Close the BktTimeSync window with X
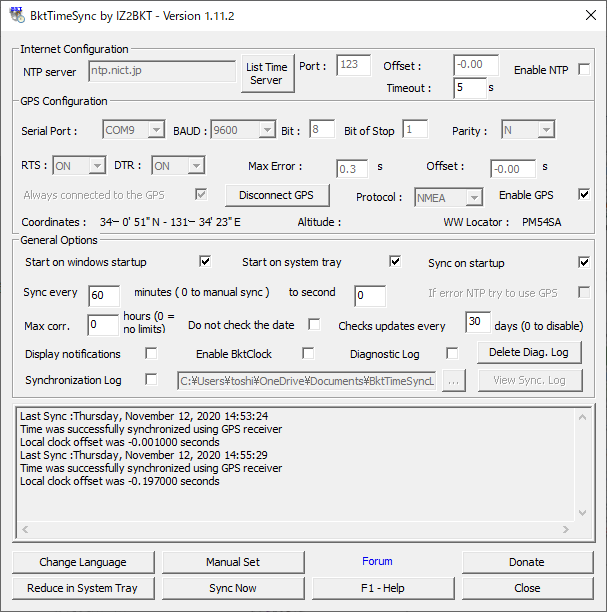 [591, 15]
